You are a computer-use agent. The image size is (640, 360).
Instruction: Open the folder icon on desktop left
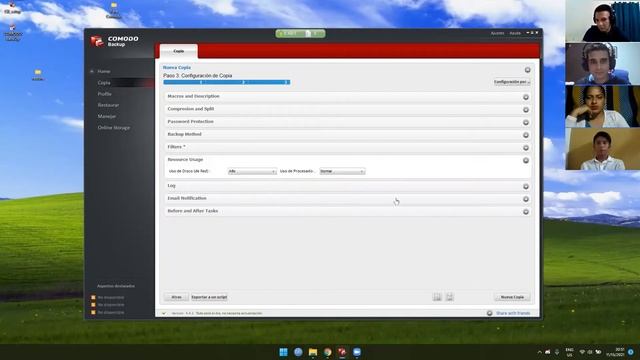[38, 75]
